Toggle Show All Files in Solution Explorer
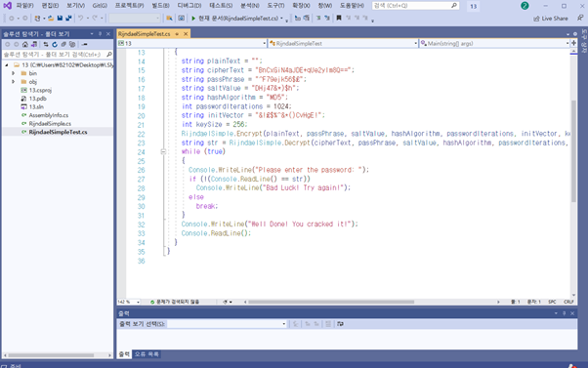 pos(72,44)
